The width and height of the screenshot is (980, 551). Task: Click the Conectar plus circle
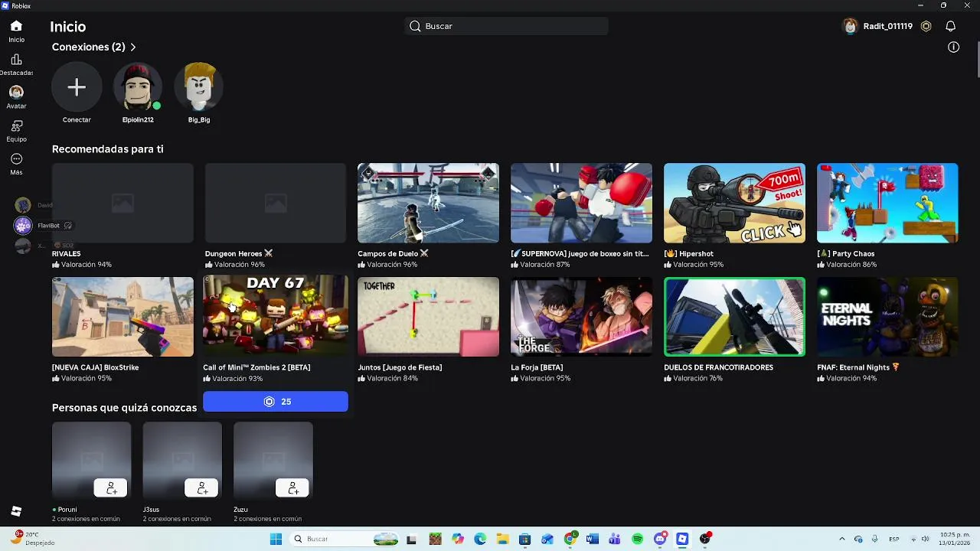coord(77,87)
